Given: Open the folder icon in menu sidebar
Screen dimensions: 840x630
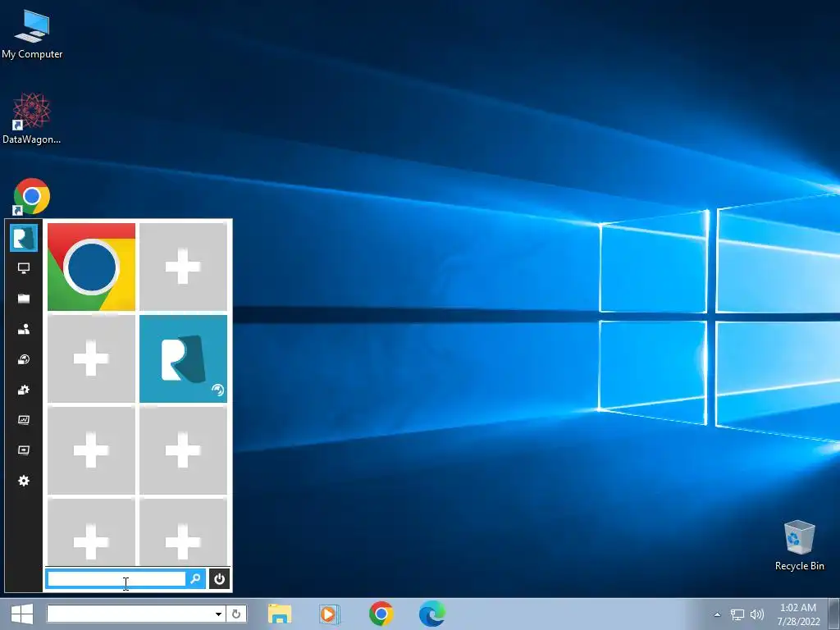Looking at the screenshot, I should pos(24,299).
